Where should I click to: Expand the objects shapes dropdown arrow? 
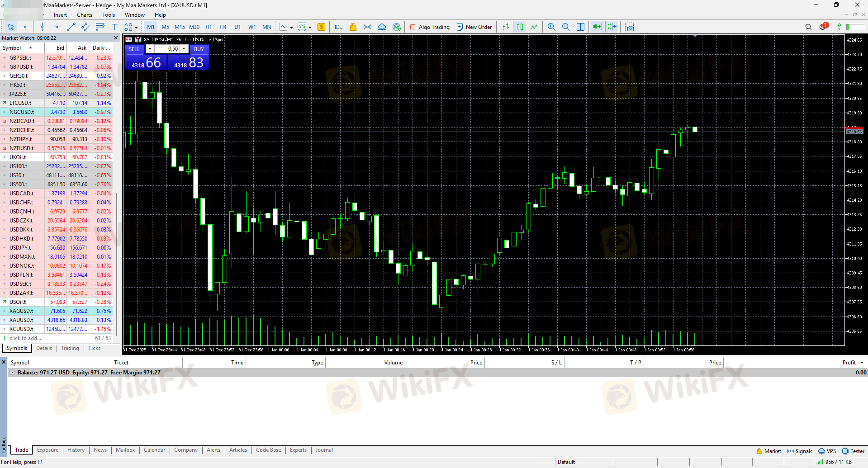tap(136, 27)
